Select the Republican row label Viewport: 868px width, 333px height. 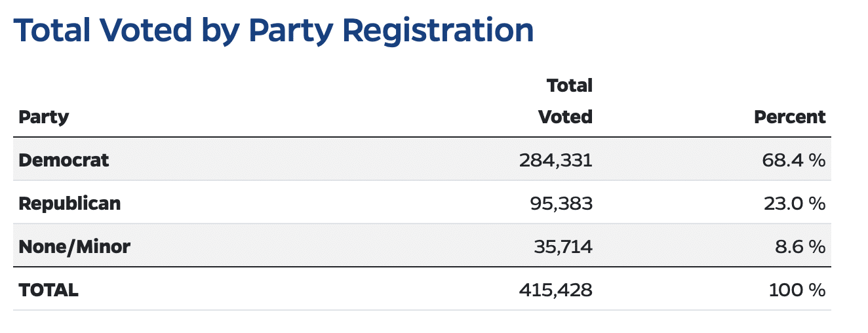pyautogui.click(x=69, y=203)
